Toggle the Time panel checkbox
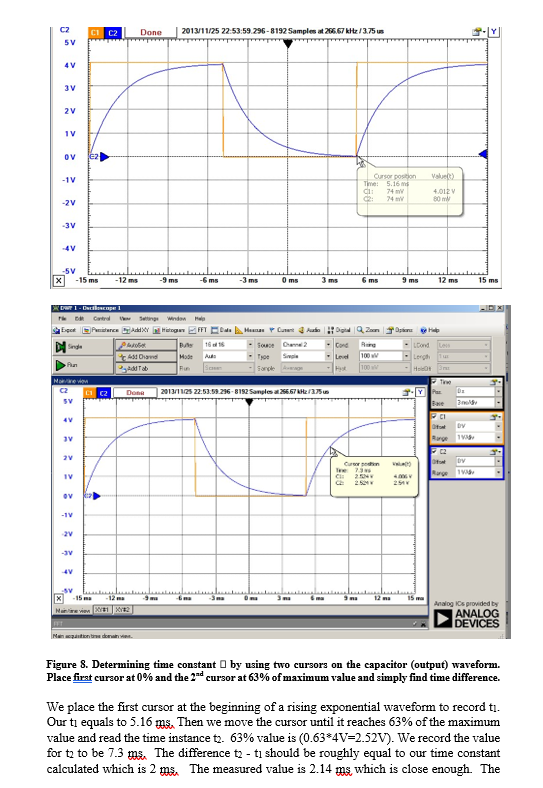 coord(434,382)
